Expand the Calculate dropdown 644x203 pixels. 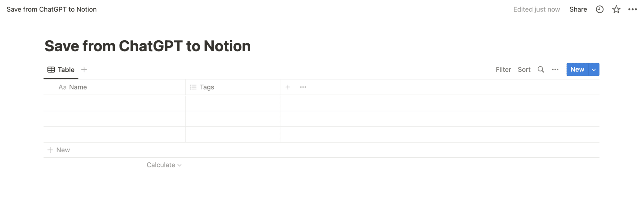(x=164, y=165)
